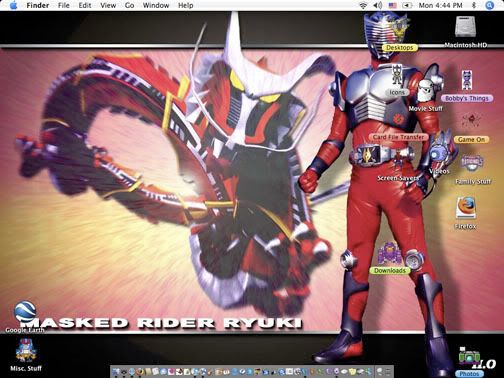This screenshot has height=378, width=504.
Task: Open the View menu
Action: (x=108, y=5)
